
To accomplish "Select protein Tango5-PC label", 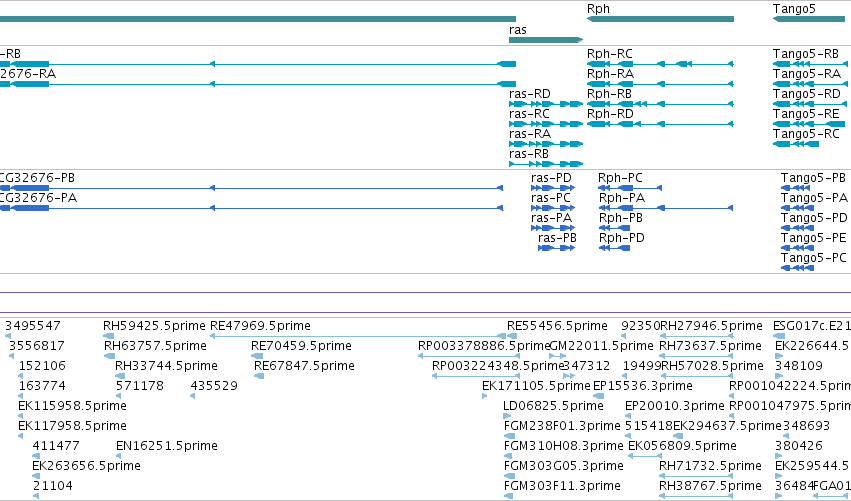I will point(814,258).
